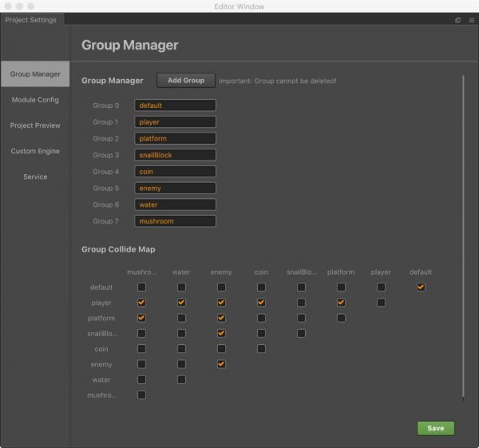Enable platform row, snailBlock column collision

(301, 318)
